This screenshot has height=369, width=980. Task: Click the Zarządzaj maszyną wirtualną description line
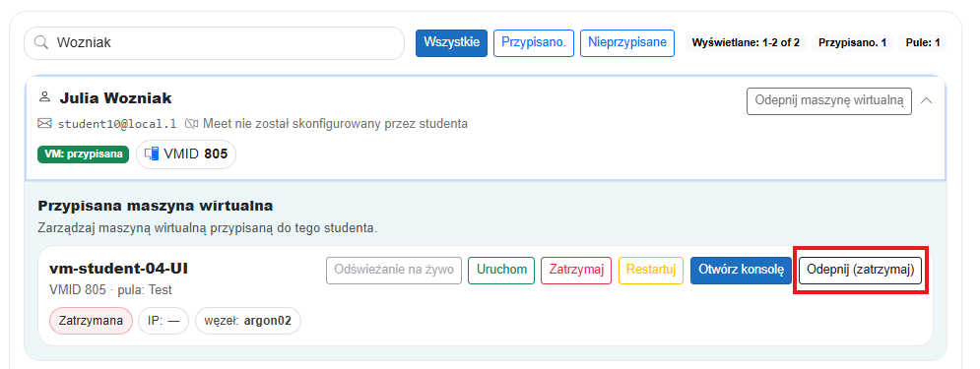point(208,228)
